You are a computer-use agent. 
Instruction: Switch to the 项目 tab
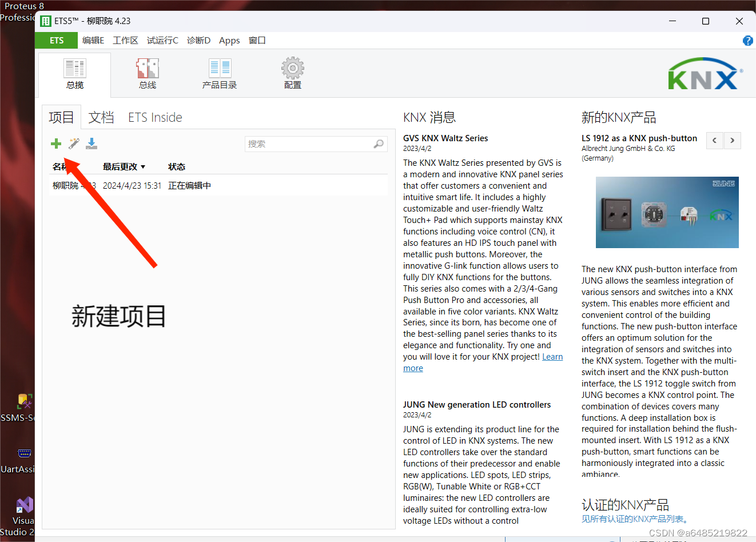(61, 117)
